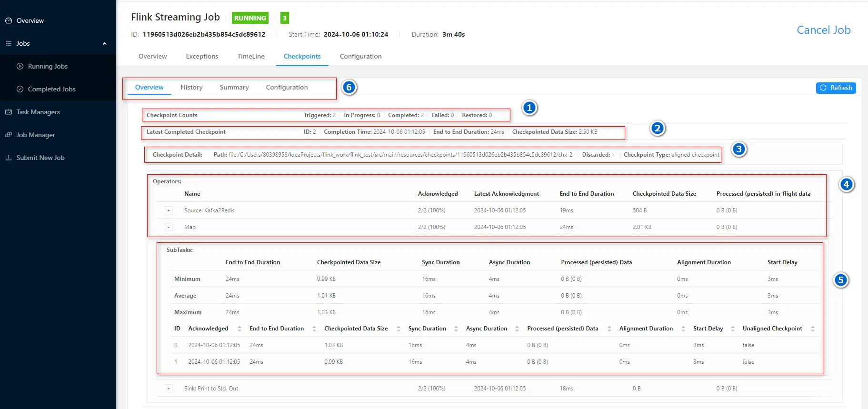The height and width of the screenshot is (409, 868).
Task: Click the Submit New Job upload icon
Action: (9, 158)
